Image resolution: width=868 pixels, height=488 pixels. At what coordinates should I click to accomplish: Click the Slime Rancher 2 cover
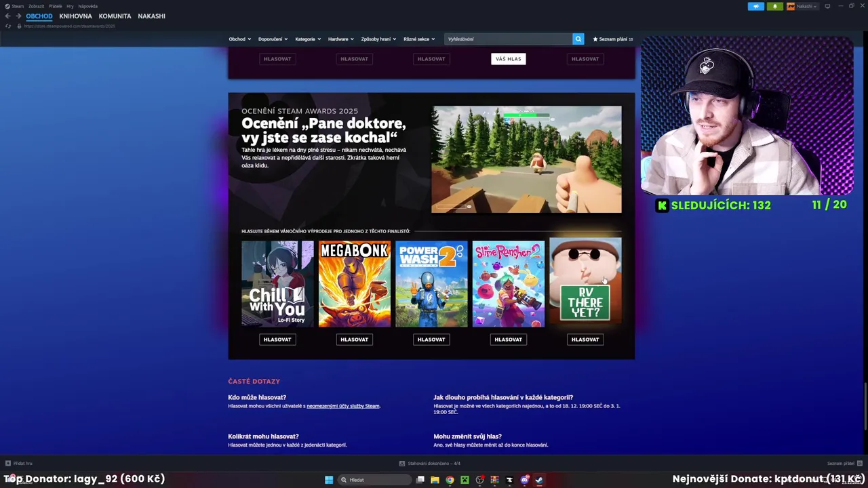[509, 284]
